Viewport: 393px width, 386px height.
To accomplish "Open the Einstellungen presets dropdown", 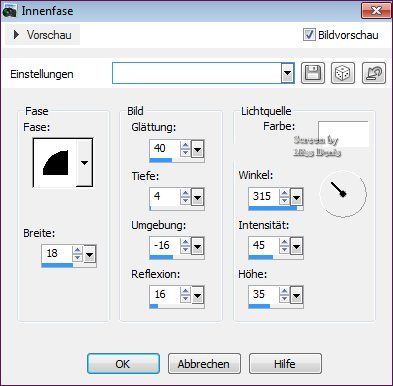I will pyautogui.click(x=287, y=73).
